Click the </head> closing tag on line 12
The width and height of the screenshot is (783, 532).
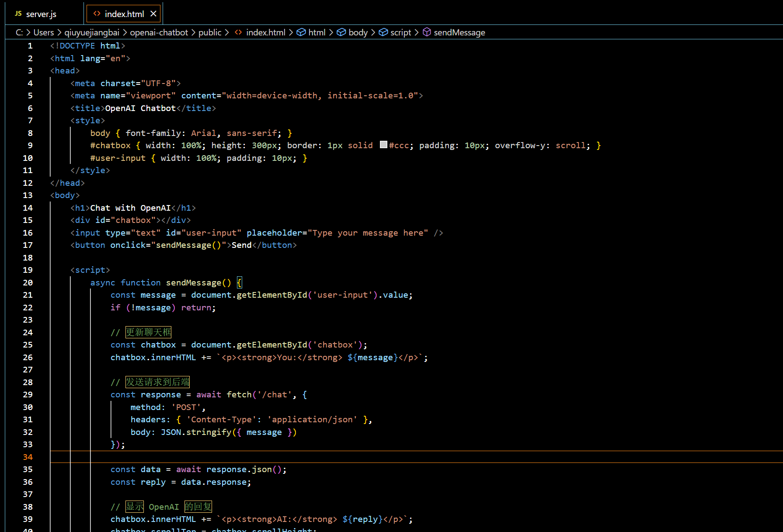pyautogui.click(x=67, y=183)
